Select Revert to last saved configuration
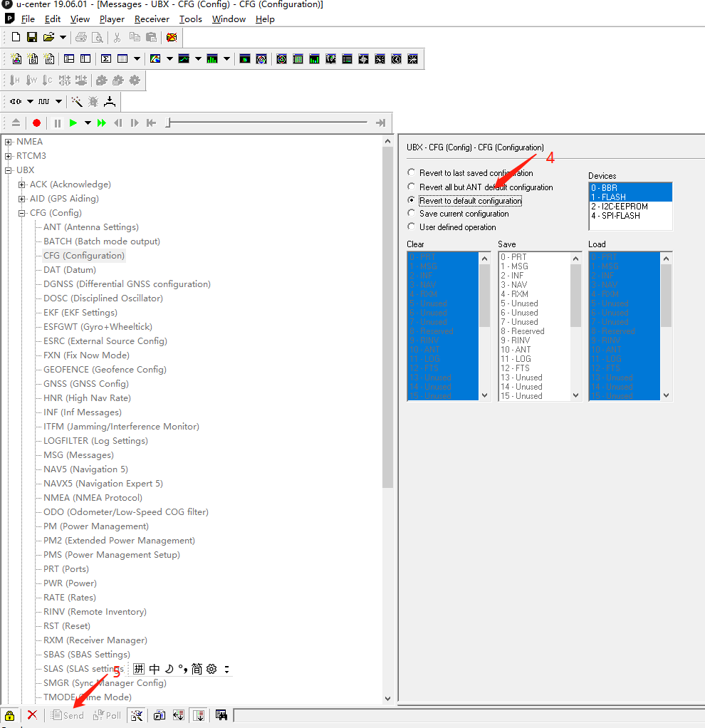This screenshot has height=728, width=705. coord(471,172)
